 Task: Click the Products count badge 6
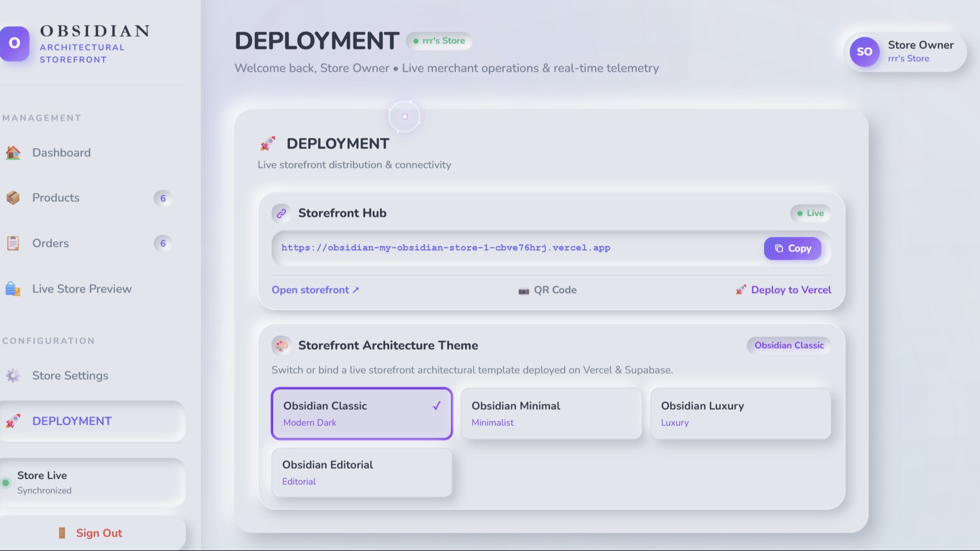pyautogui.click(x=163, y=198)
